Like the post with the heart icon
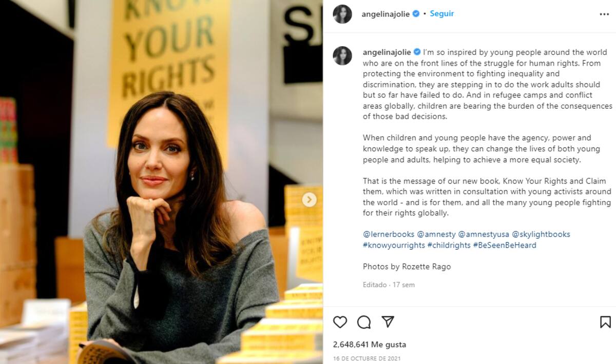This screenshot has height=364, width=616. click(x=340, y=322)
